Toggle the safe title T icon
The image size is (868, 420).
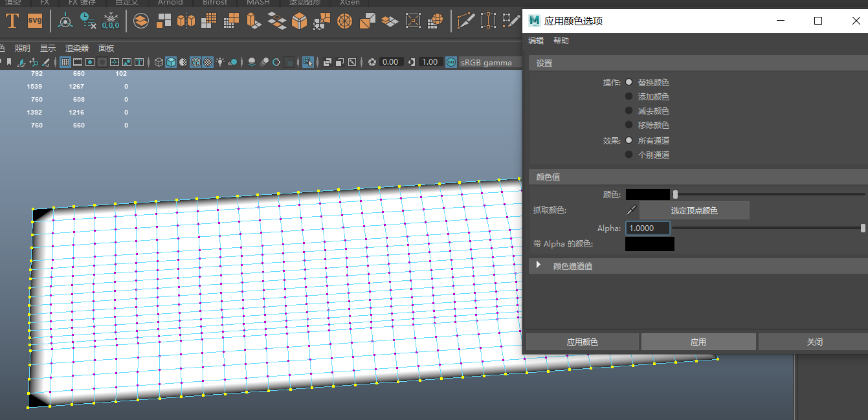[139, 62]
